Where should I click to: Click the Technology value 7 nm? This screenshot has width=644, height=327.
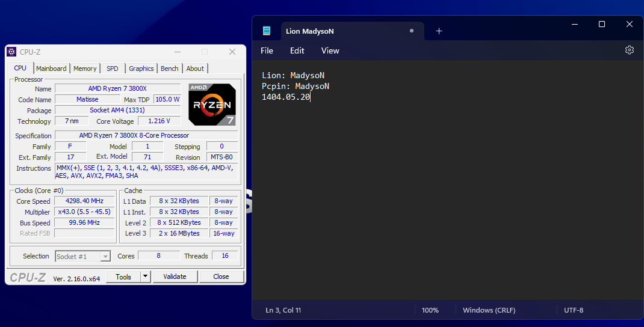click(x=72, y=121)
